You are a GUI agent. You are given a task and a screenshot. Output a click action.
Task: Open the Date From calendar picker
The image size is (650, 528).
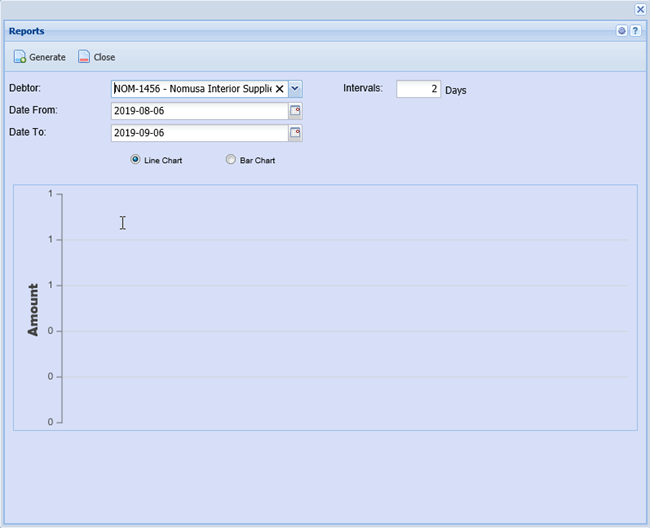click(x=295, y=111)
